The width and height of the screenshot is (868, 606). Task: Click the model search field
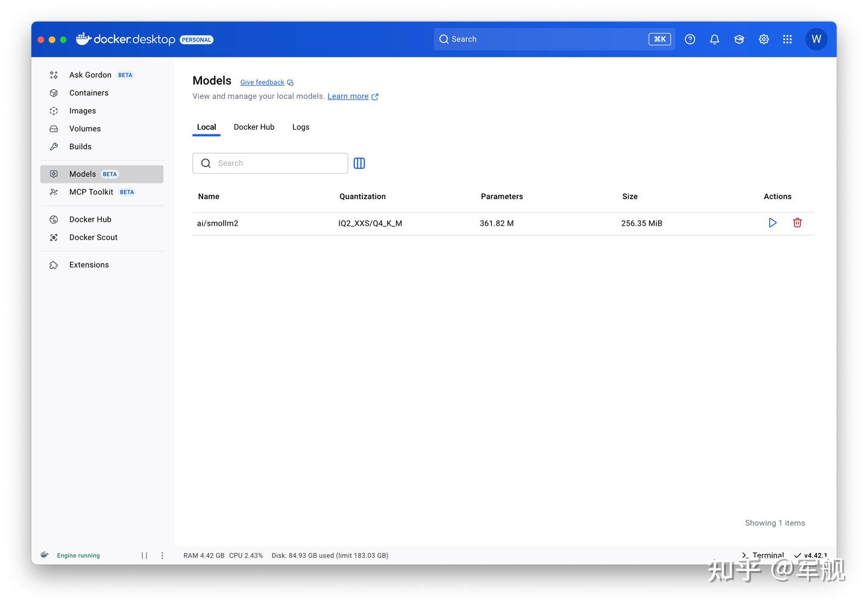[x=269, y=163]
